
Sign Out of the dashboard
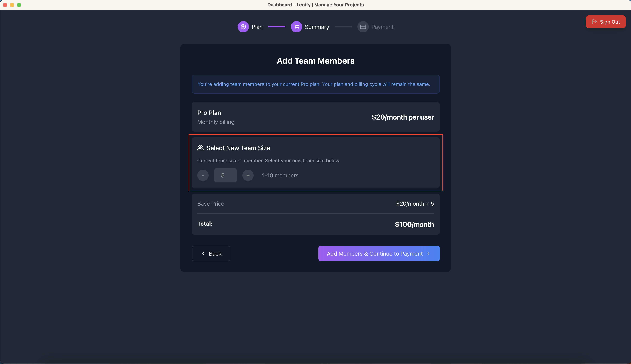click(x=606, y=22)
